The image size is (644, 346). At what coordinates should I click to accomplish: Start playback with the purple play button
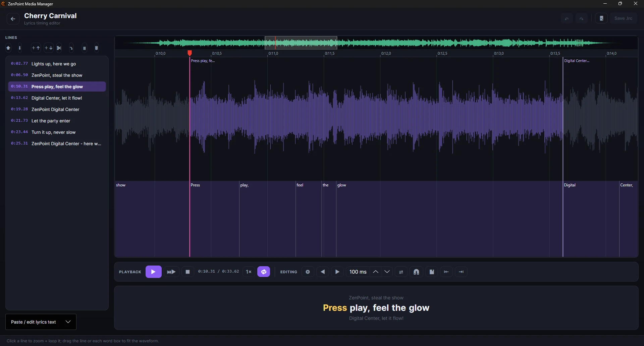click(x=153, y=272)
